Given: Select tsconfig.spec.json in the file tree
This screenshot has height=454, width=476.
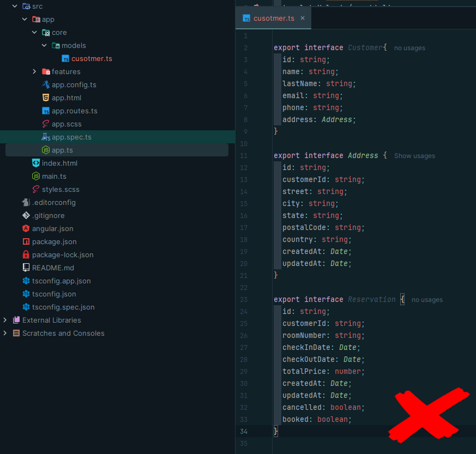Looking at the screenshot, I should click(x=63, y=307).
